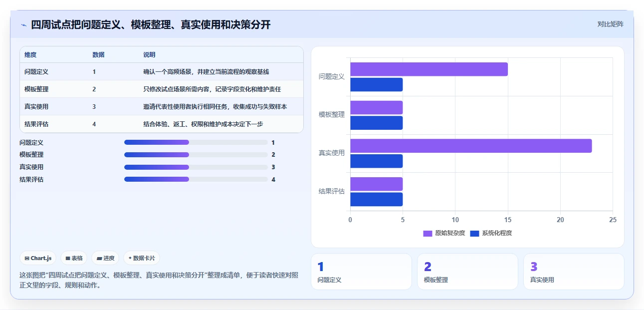
Task: Toggle the 系统化程度 legend swatch
Action: click(x=474, y=233)
